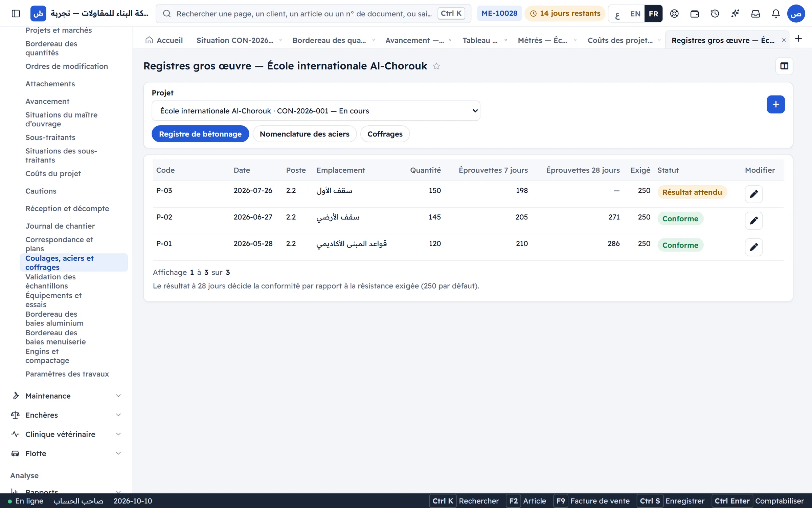
Task: Select FR language option
Action: pos(653,14)
